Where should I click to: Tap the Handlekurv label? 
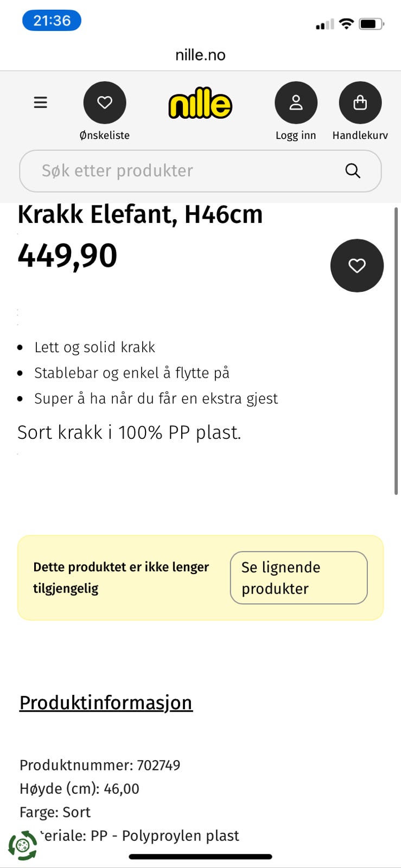pos(360,136)
